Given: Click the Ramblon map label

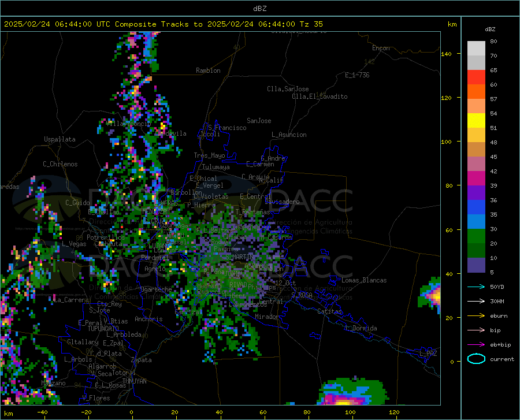Looking at the screenshot, I should pyautogui.click(x=208, y=70).
